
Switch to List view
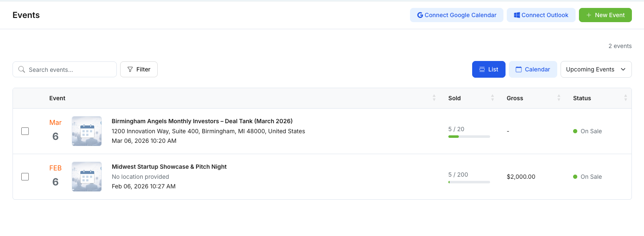[488, 69]
